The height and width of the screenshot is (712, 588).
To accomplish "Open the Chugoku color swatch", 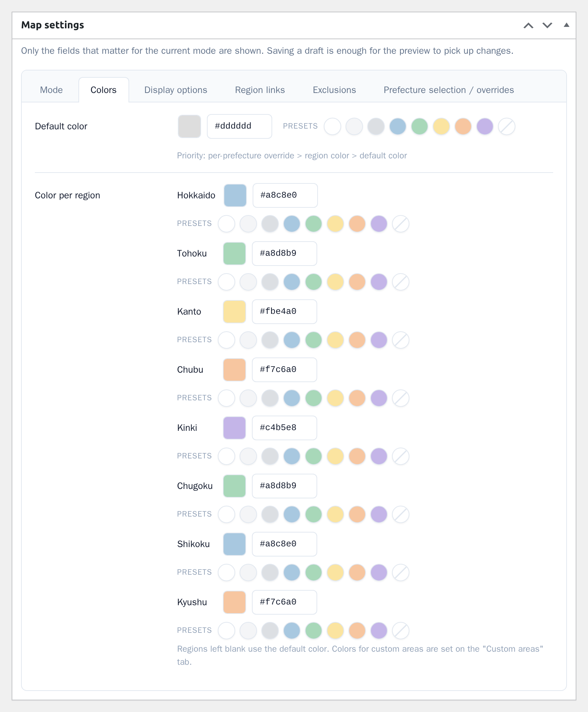I will (x=234, y=486).
